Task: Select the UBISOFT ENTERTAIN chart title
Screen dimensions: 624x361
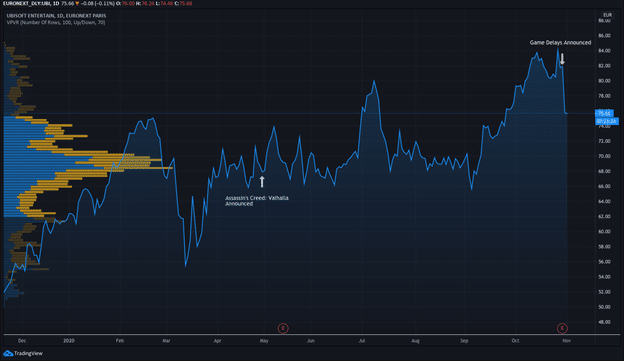Action: tap(56, 16)
